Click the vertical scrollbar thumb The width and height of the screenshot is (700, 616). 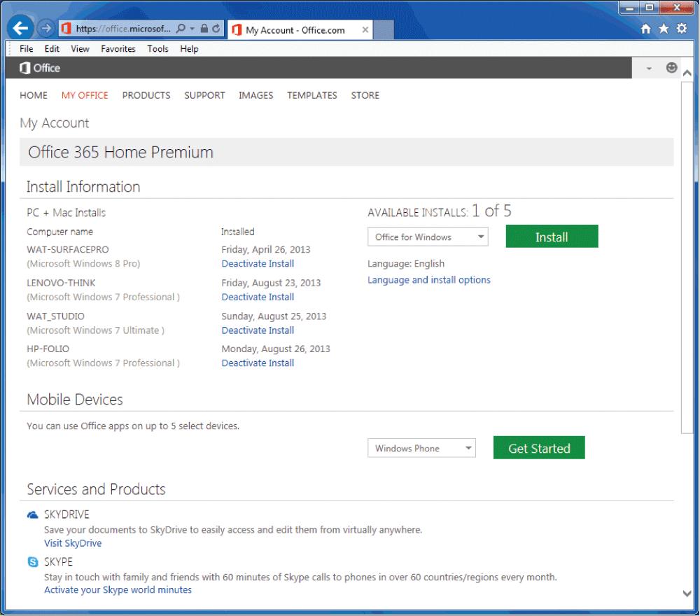pos(687,257)
